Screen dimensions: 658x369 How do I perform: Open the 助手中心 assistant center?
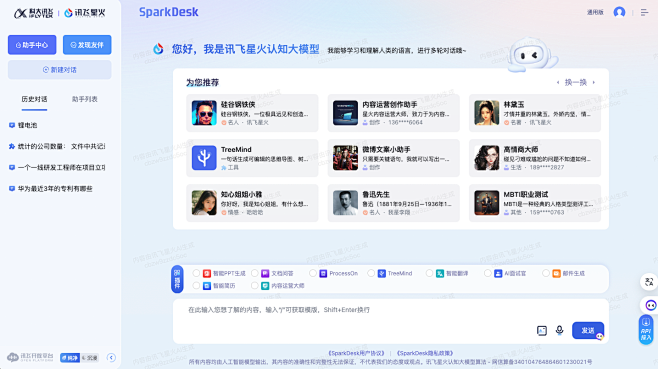[32, 44]
